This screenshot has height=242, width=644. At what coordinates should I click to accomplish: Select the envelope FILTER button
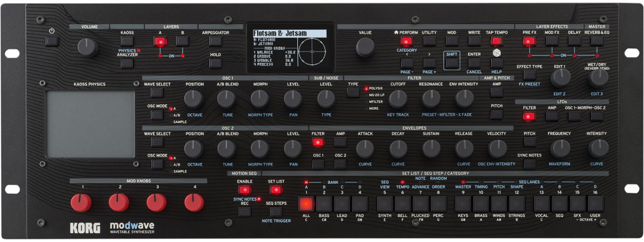[318, 142]
